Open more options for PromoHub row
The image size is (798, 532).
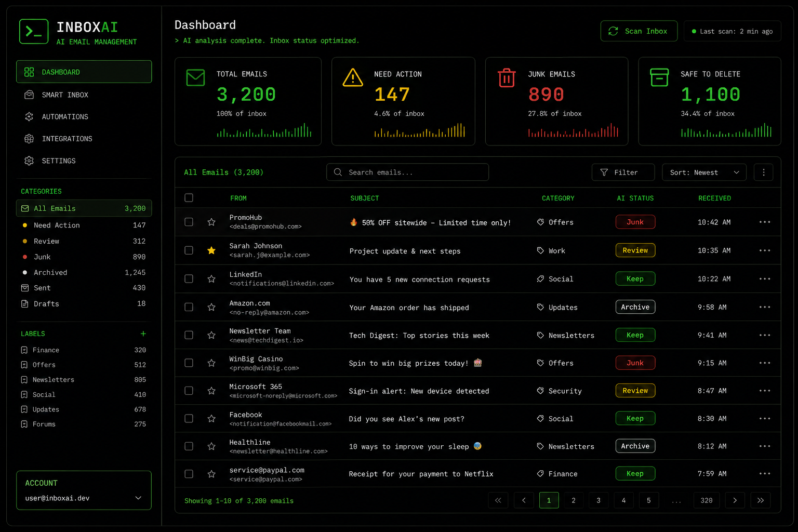tap(765, 222)
